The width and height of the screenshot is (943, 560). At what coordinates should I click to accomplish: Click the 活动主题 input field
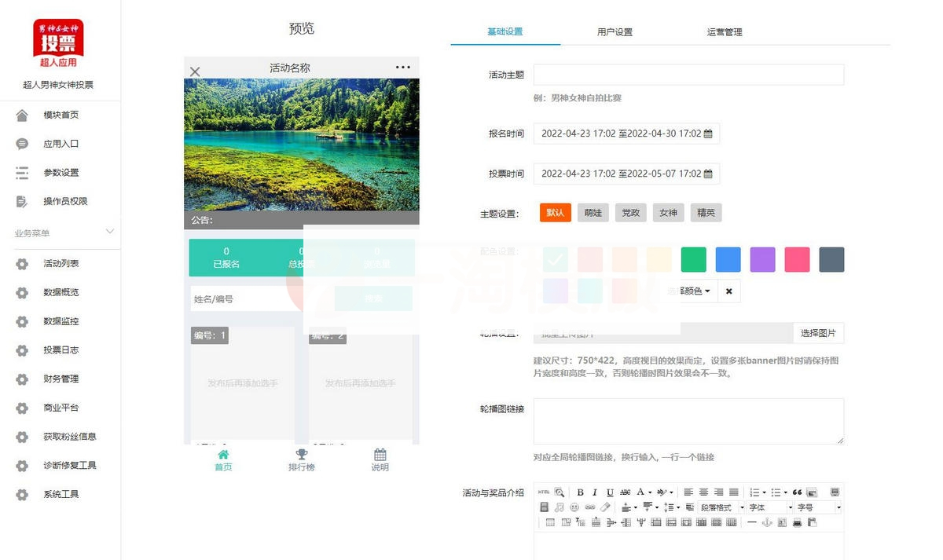(x=688, y=75)
